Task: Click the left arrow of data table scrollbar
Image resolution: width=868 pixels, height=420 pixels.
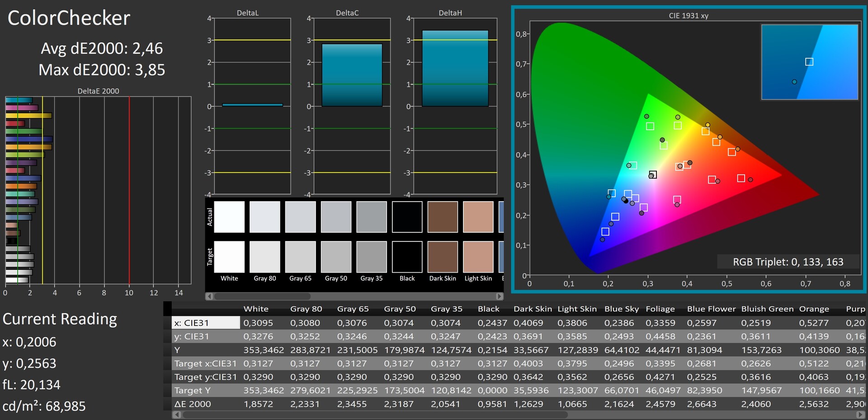Action: click(177, 415)
